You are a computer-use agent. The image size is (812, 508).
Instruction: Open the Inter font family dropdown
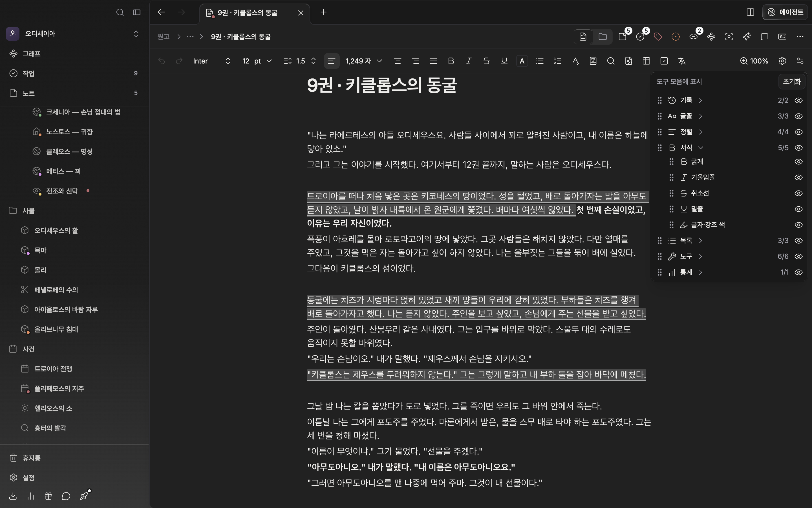click(x=212, y=61)
